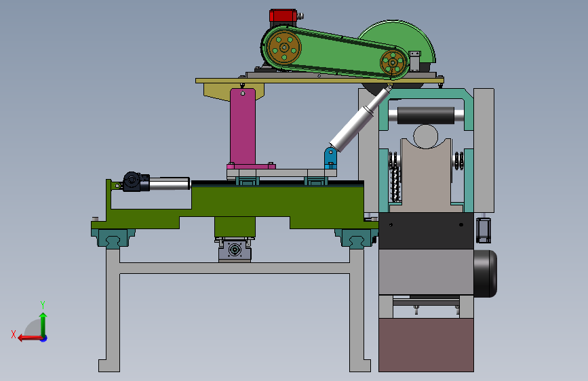The width and height of the screenshot is (588, 381).
Task: Select the horizontal crossbar of the gray frame
Action: coord(235,268)
